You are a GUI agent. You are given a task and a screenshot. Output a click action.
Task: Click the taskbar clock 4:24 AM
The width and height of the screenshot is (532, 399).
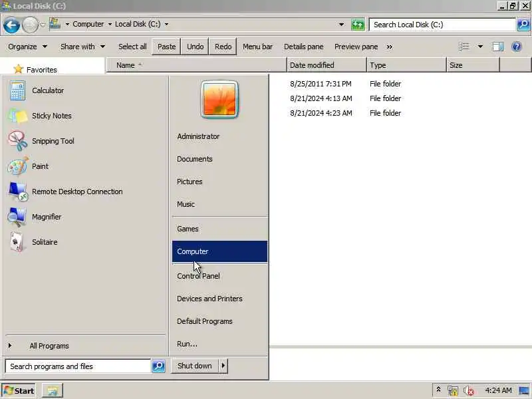coord(498,390)
